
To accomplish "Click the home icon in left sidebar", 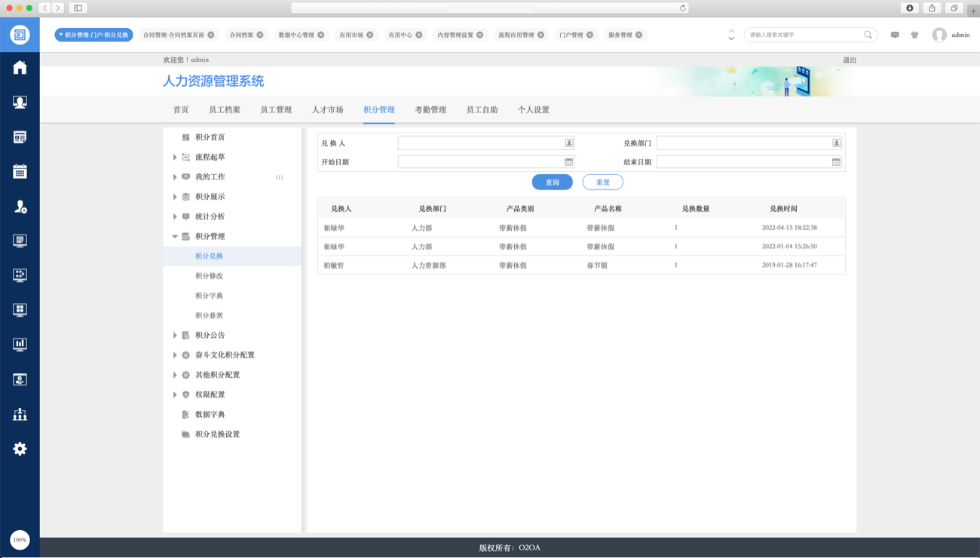I will click(x=20, y=68).
